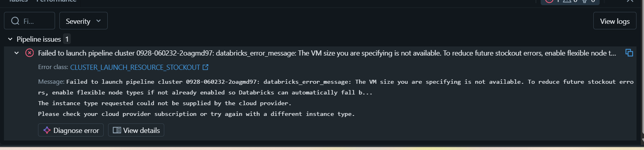
Task: Switch to the Tables tab
Action: (18, 1)
